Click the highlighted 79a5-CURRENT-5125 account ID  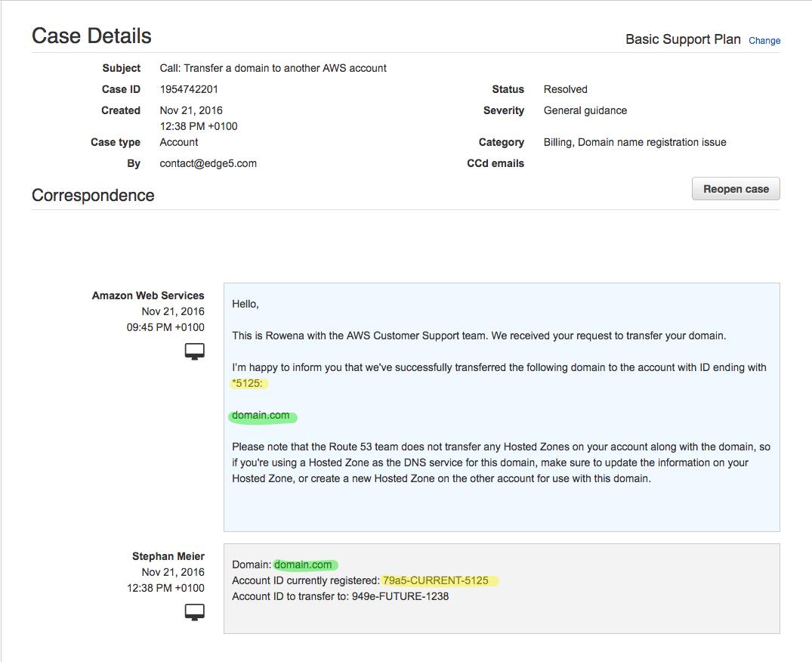(x=438, y=580)
